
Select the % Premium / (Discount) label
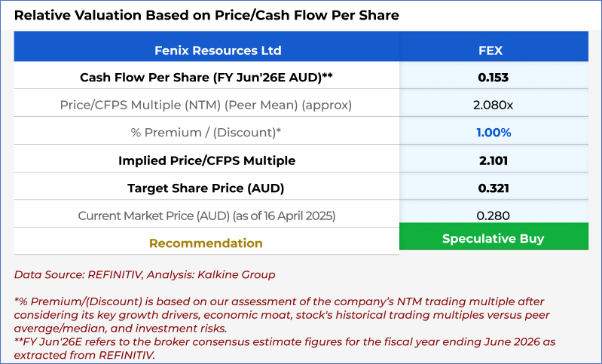pos(206,132)
